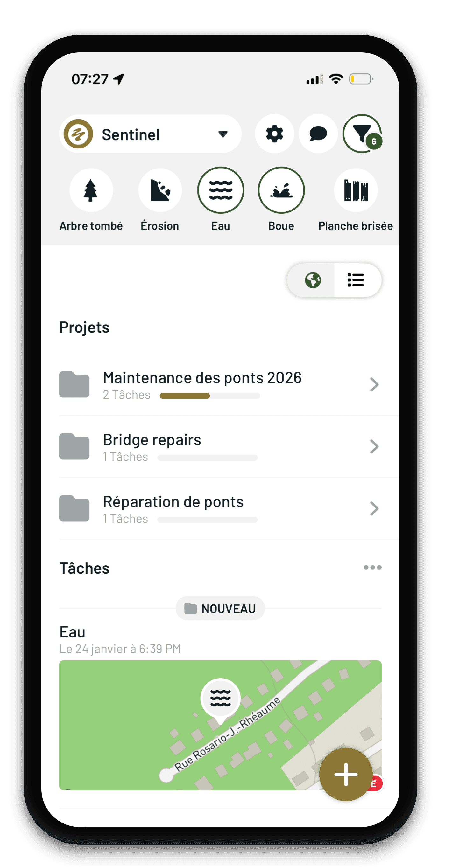
Task: Switch to list view
Action: point(356,280)
